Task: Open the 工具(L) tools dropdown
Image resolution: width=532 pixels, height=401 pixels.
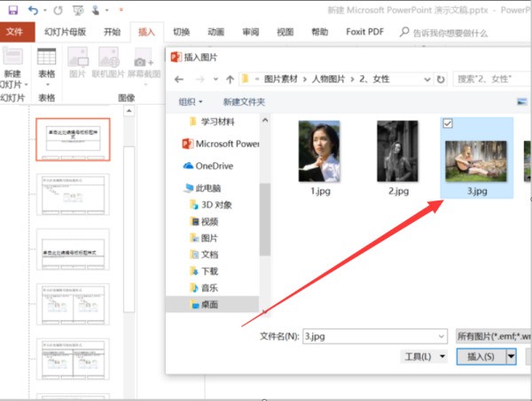Action: 425,357
